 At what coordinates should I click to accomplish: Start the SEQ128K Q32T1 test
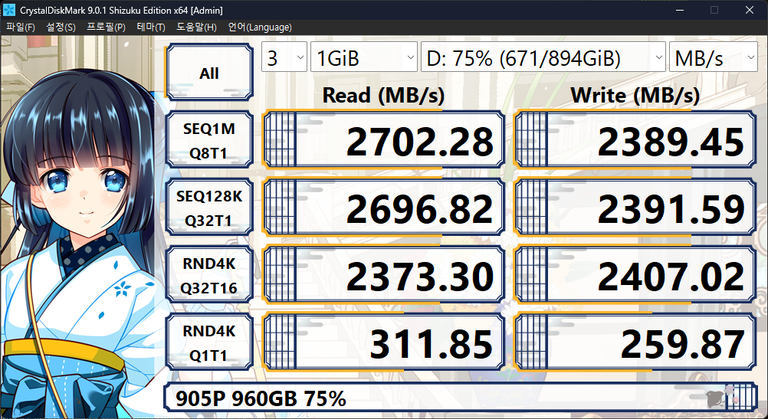click(x=209, y=207)
